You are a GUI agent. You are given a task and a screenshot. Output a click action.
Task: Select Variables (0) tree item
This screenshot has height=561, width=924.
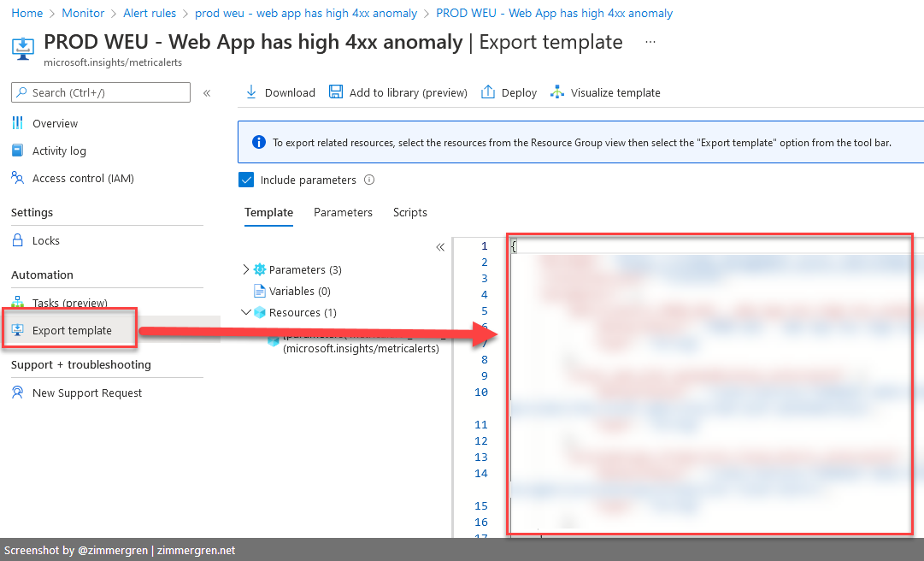pyautogui.click(x=300, y=291)
